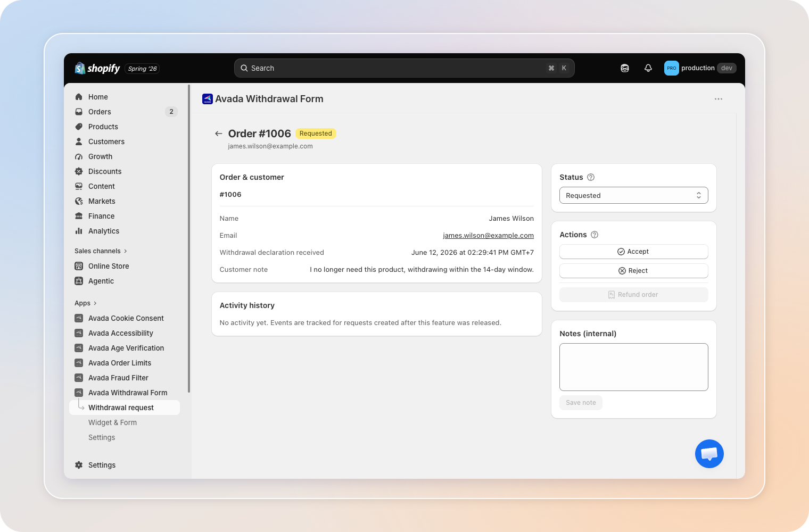Click the sidebar vertical scrollbar
The height and width of the screenshot is (532, 809).
[x=188, y=238]
